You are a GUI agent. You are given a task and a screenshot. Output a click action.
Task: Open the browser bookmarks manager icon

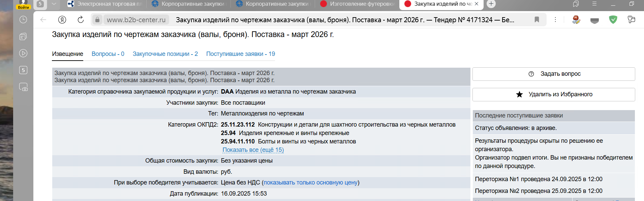[576, 4]
